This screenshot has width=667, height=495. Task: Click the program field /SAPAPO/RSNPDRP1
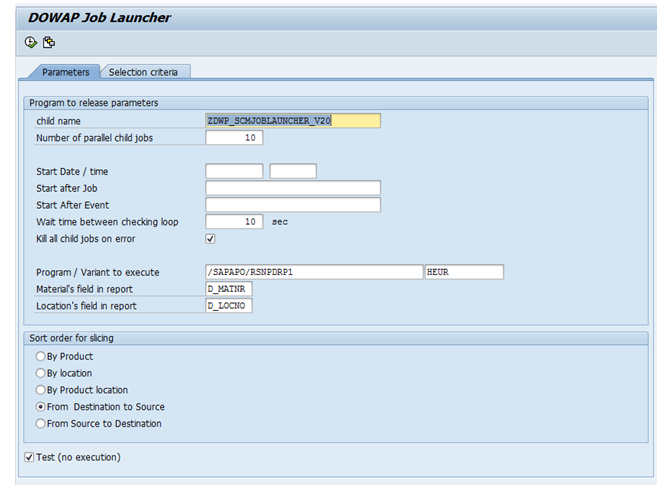314,272
